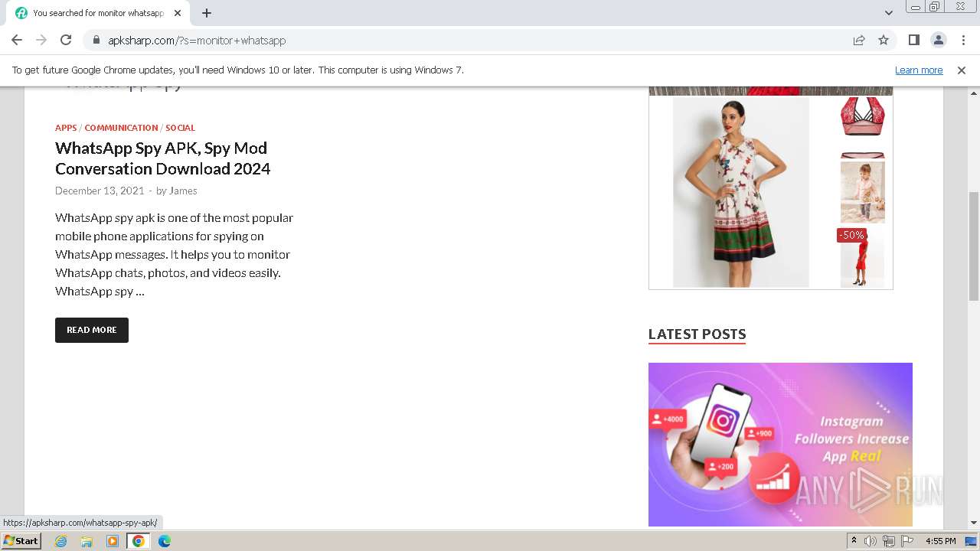Open the volume control tray icon
Screen dimensions: 980x551
(x=871, y=541)
